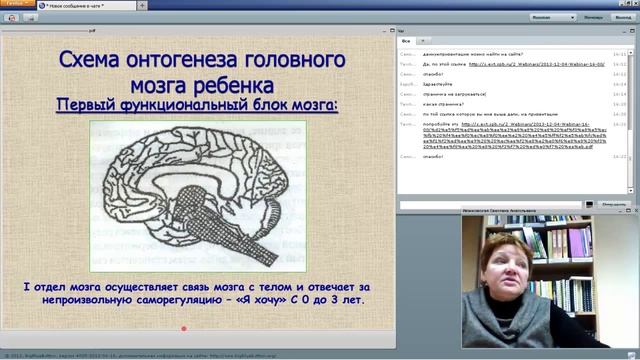Maximize the presentation panel
This screenshot has width=640, height=360.
pyautogui.click(x=392, y=30)
